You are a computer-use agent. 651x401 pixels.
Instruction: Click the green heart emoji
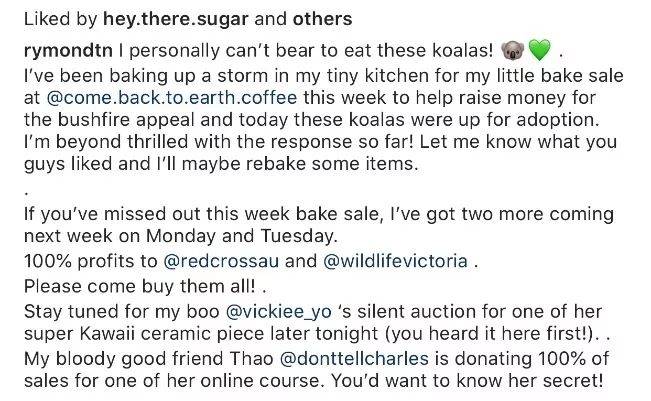tap(539, 51)
